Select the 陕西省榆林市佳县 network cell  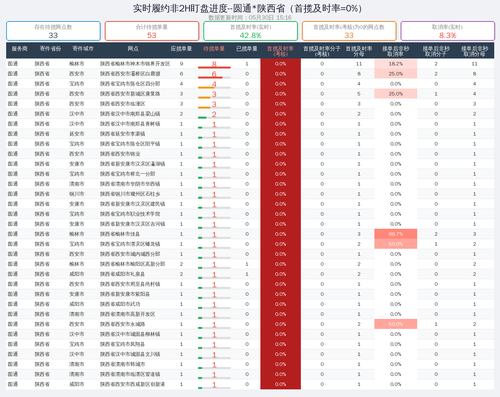pyautogui.click(x=120, y=234)
